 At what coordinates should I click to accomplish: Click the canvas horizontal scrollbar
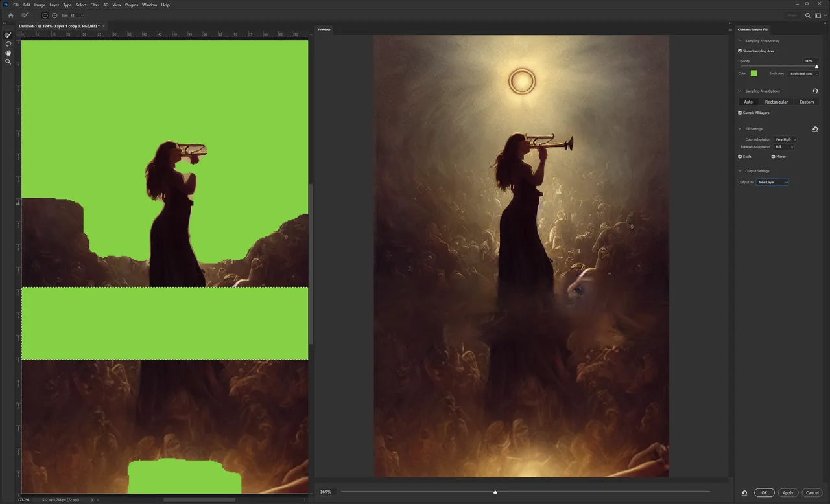point(199,499)
